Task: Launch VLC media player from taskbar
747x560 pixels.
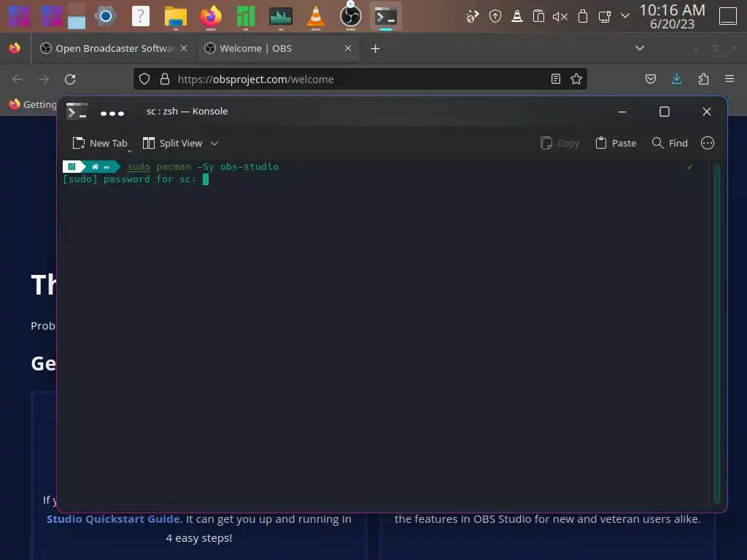Action: click(315, 16)
